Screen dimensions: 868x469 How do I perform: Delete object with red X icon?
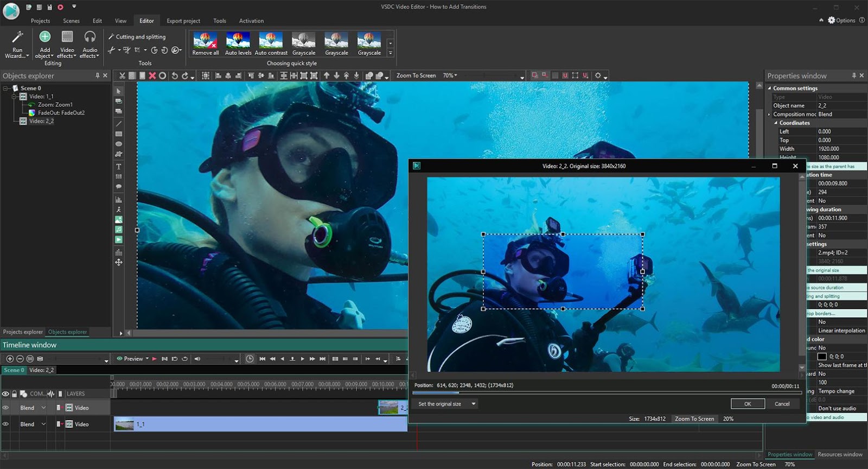[152, 75]
